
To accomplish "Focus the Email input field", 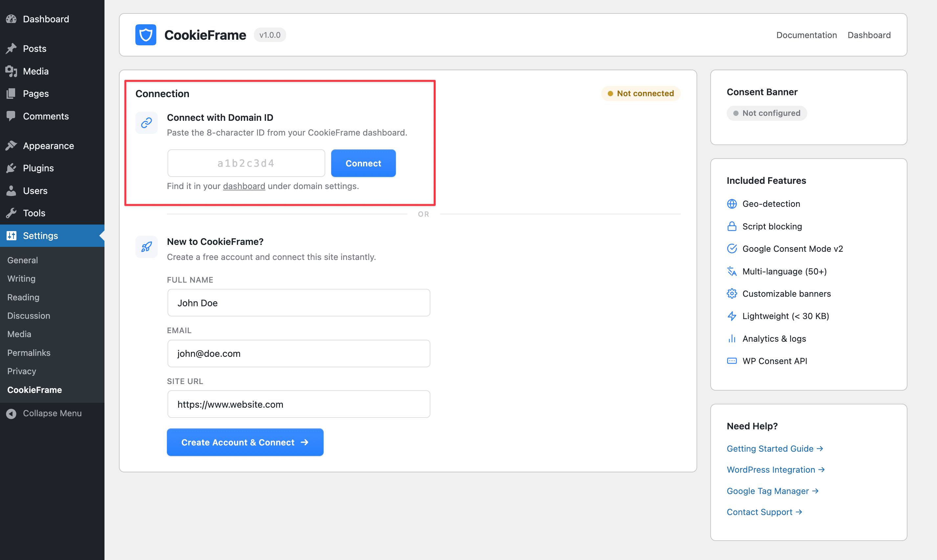I will [x=299, y=353].
